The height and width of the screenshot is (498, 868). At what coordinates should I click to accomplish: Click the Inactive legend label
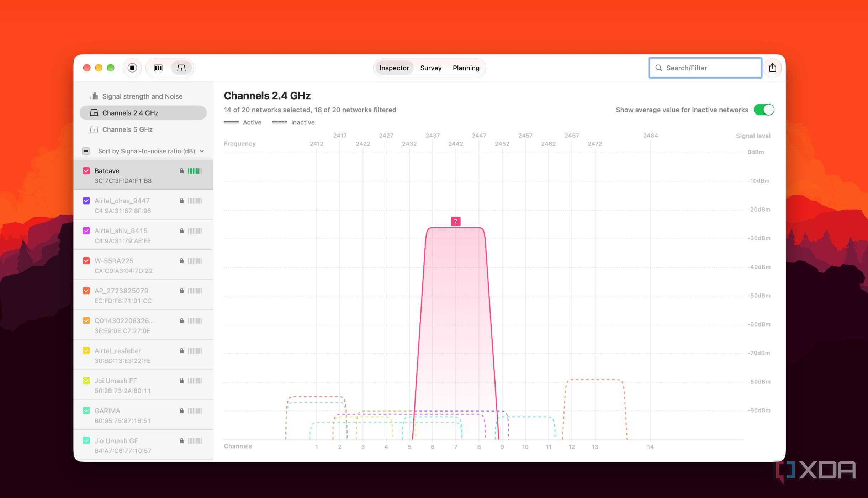tap(303, 122)
